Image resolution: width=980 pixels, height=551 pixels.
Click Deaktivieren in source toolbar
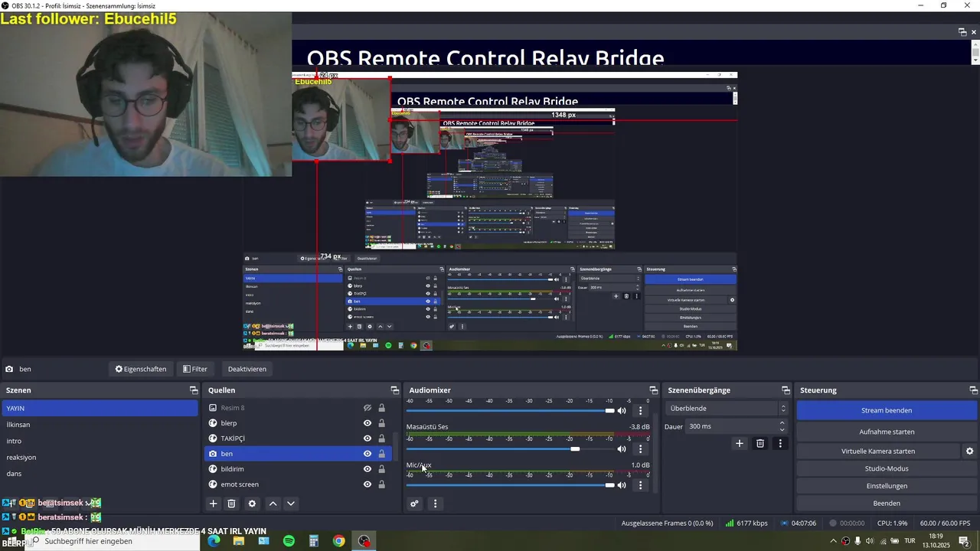pos(247,369)
